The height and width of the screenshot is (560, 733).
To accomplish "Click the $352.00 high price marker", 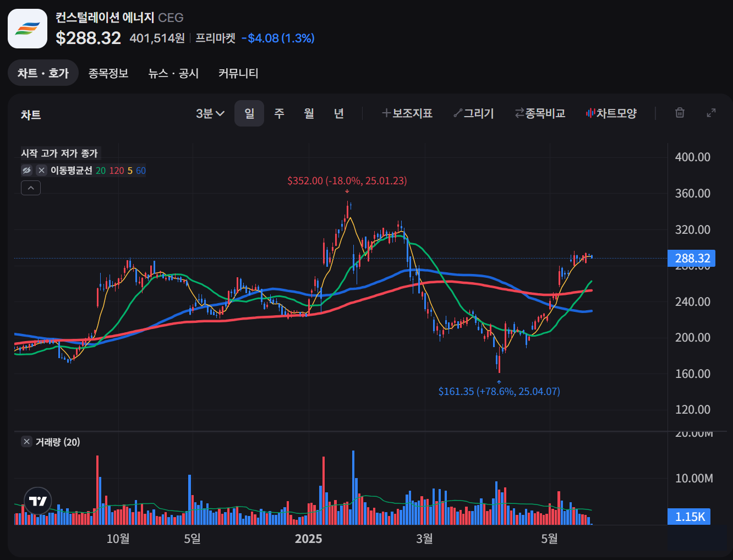I will [x=347, y=181].
